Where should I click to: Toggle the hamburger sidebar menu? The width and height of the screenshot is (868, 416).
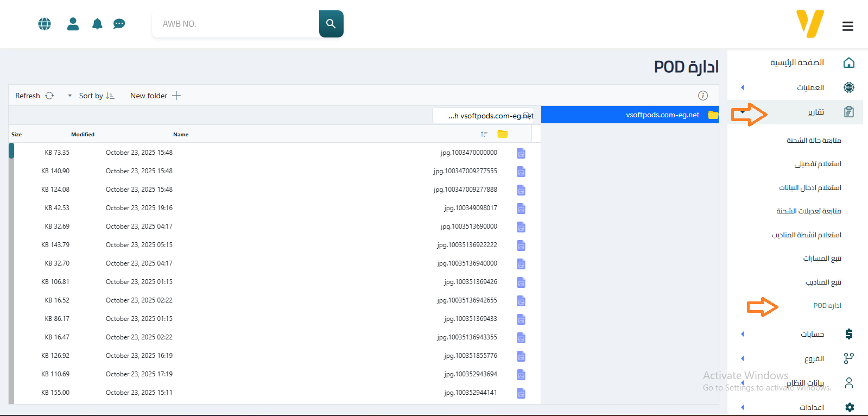[x=848, y=26]
